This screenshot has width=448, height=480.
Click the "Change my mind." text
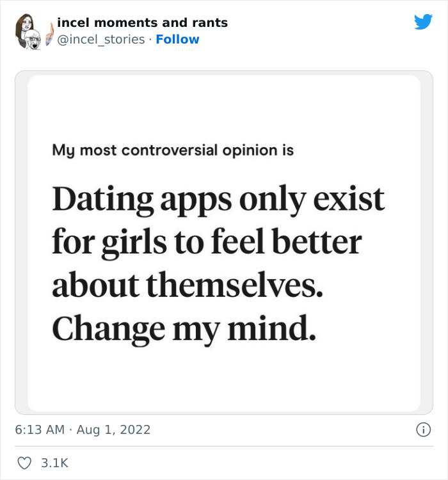point(184,328)
